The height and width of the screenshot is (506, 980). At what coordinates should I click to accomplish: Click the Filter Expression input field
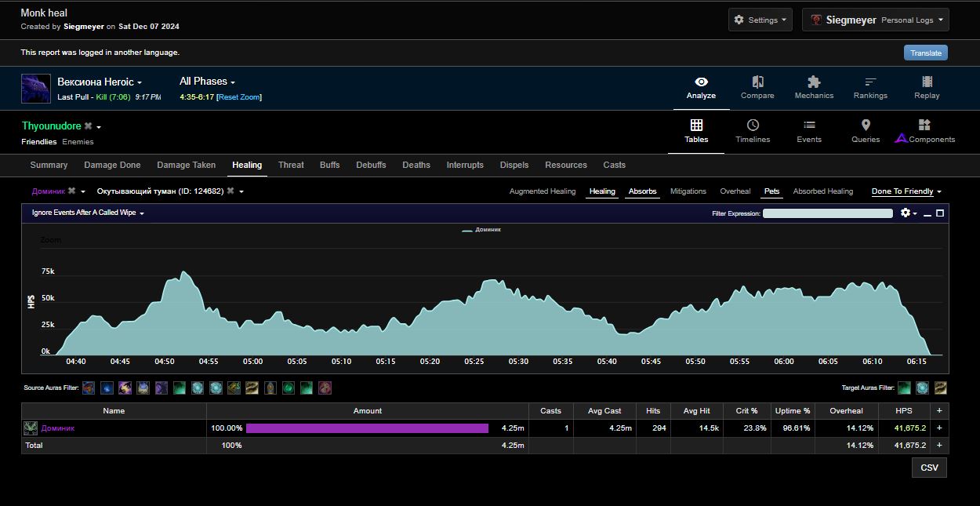pos(827,213)
